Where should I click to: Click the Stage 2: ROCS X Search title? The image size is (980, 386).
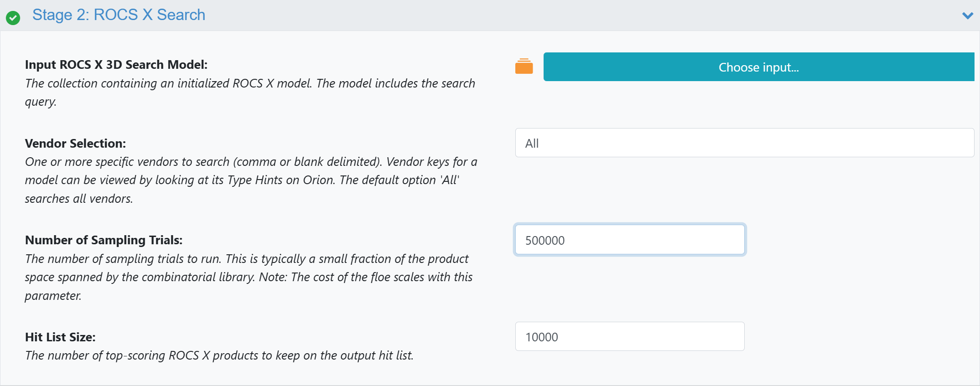(119, 15)
